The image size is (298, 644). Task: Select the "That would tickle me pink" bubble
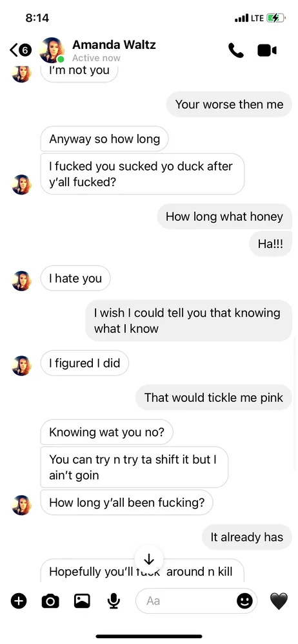tap(214, 397)
